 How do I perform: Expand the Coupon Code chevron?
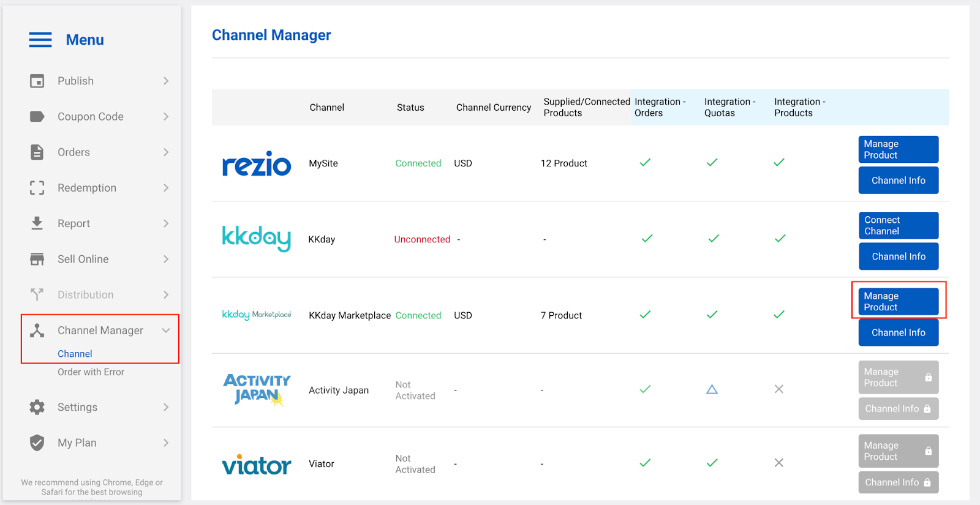[166, 116]
